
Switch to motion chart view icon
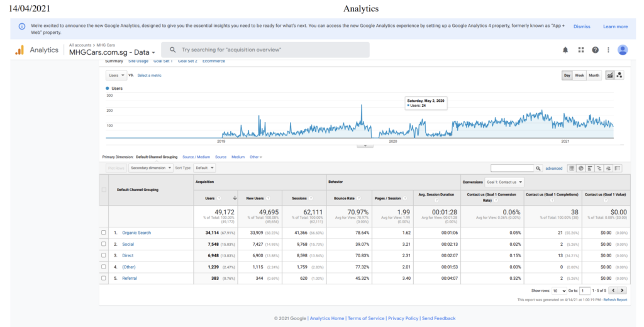pos(619,75)
